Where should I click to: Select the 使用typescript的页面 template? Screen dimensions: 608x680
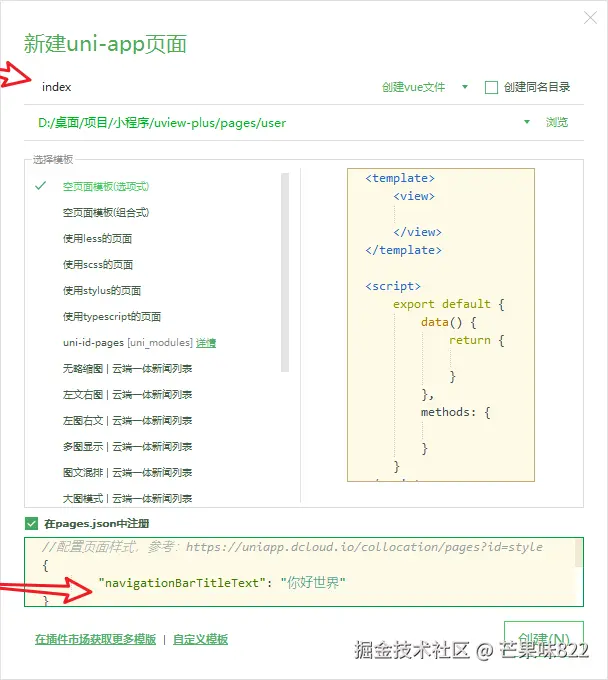(112, 317)
